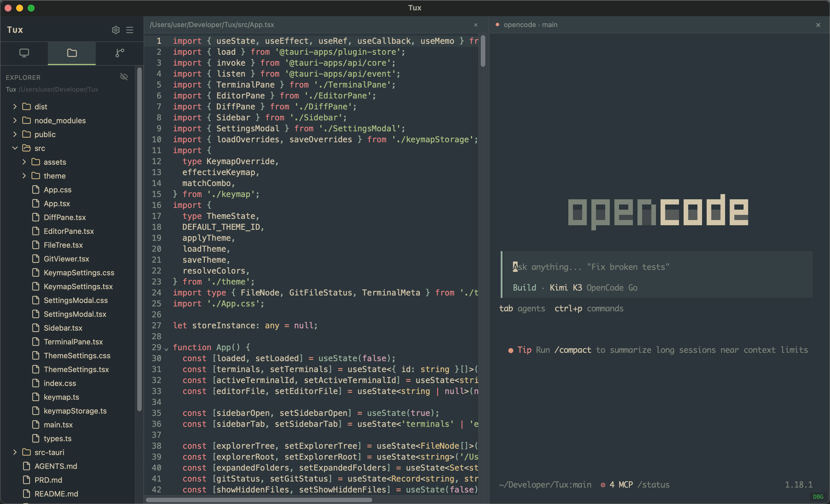This screenshot has height=504, width=830.
Task: Click the /Users/user/Developer/Tux/src/App.tsx path header
Action: (x=212, y=24)
